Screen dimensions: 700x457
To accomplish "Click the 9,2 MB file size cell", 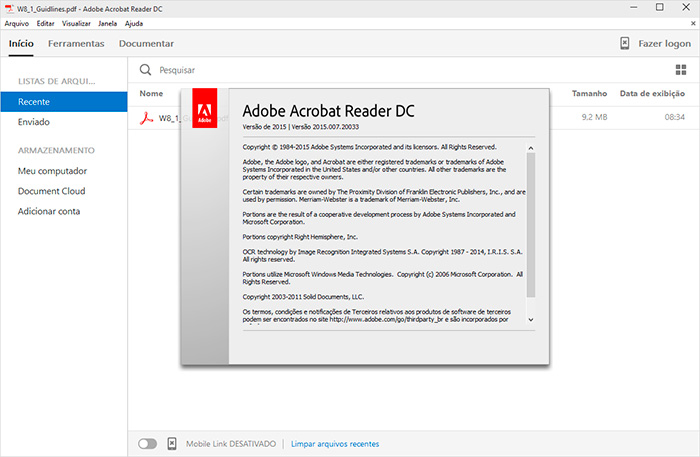I will pos(594,117).
